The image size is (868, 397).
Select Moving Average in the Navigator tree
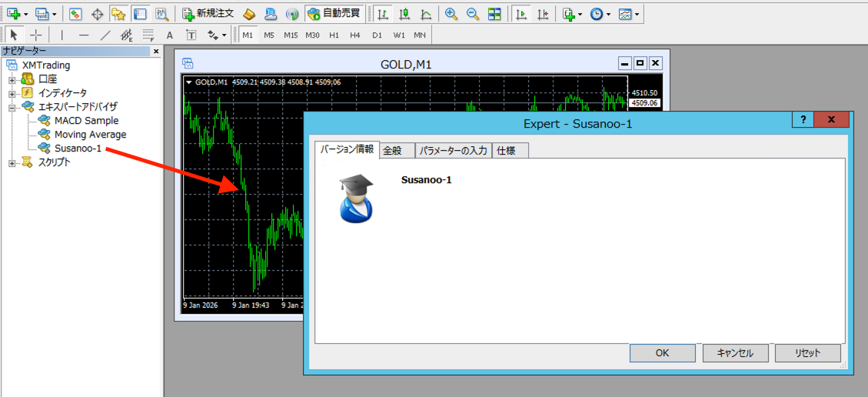point(90,135)
